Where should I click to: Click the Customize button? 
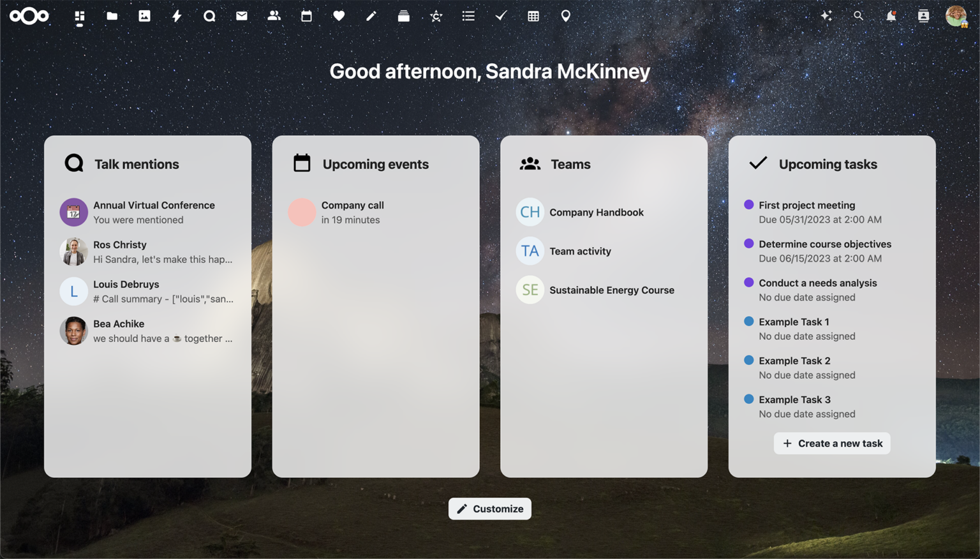[x=489, y=509]
